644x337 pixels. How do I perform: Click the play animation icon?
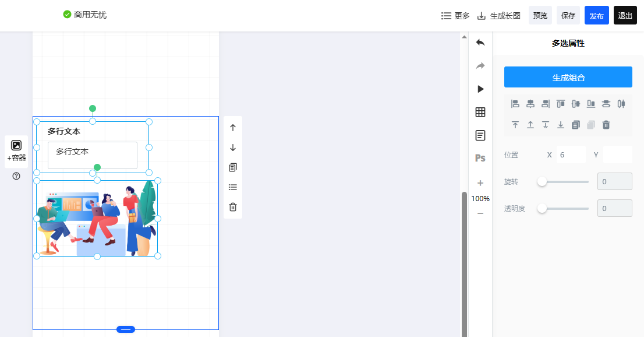pos(480,89)
